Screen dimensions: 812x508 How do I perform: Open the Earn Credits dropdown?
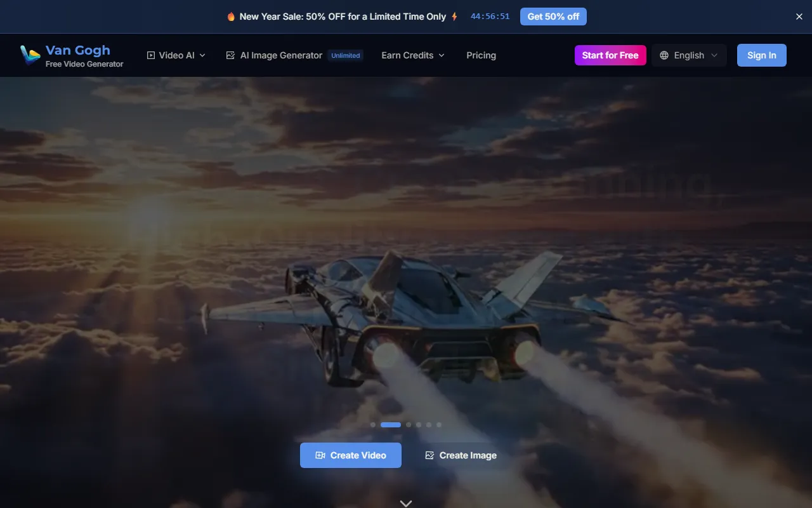point(412,55)
